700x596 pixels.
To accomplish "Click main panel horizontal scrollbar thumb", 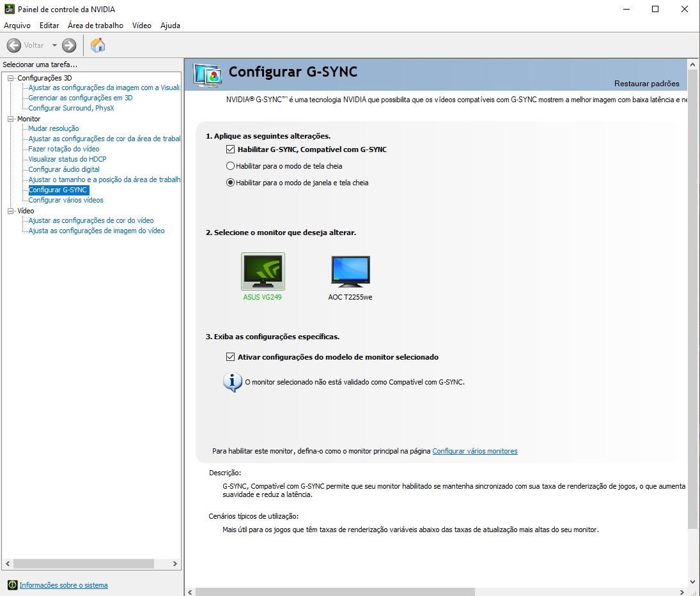I will [335, 592].
